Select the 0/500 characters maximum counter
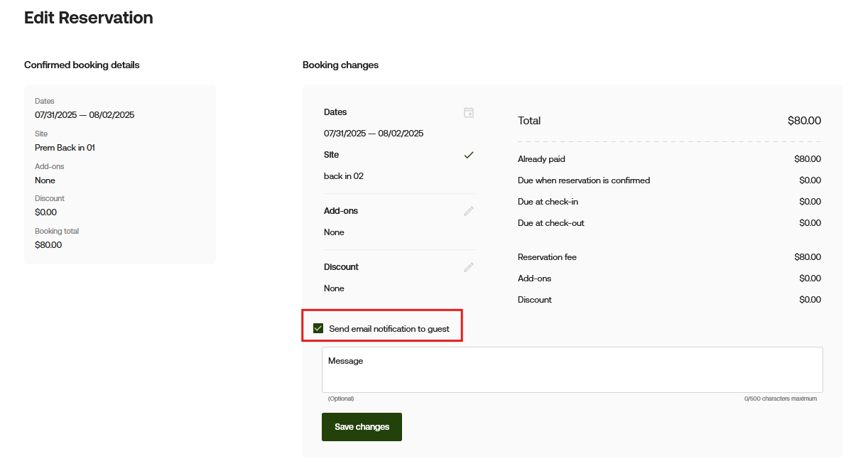The height and width of the screenshot is (476, 868). click(x=781, y=399)
